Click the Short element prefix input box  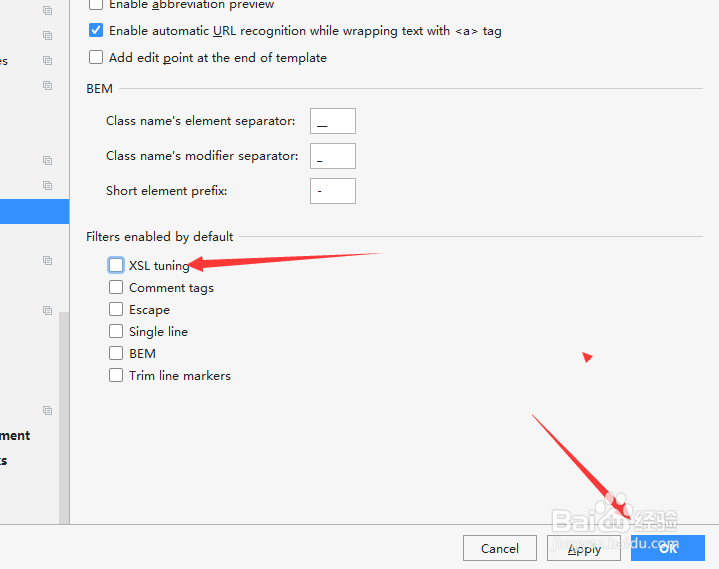tap(332, 190)
